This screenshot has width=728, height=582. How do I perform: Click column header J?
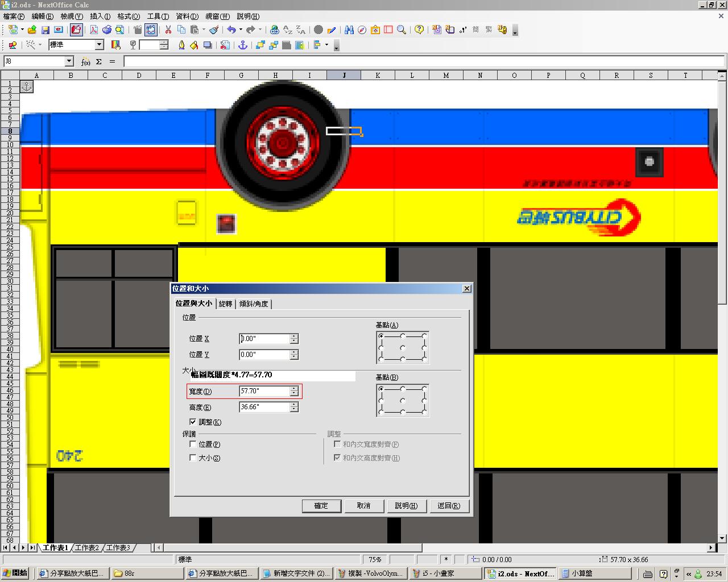click(344, 75)
